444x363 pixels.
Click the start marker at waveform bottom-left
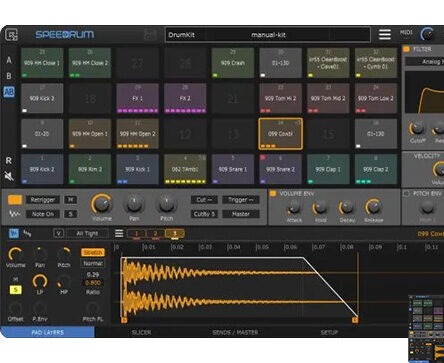coord(124,320)
